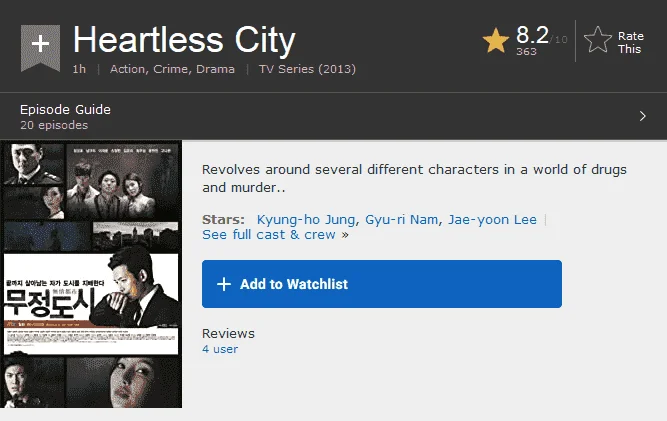Open the Heartless City poster image
The image size is (667, 421).
[x=91, y=275]
